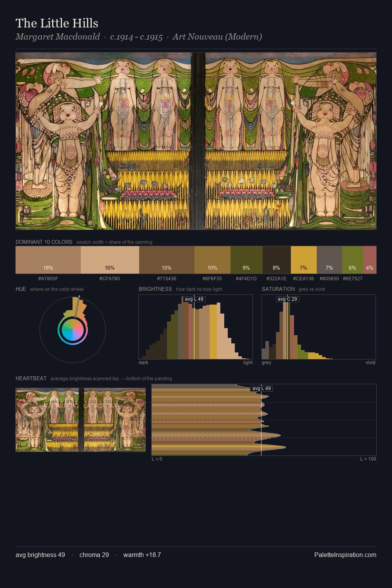The height and width of the screenshot is (588, 392).
Task: Click the artist name Margaret Macdonald
Action: click(x=58, y=37)
